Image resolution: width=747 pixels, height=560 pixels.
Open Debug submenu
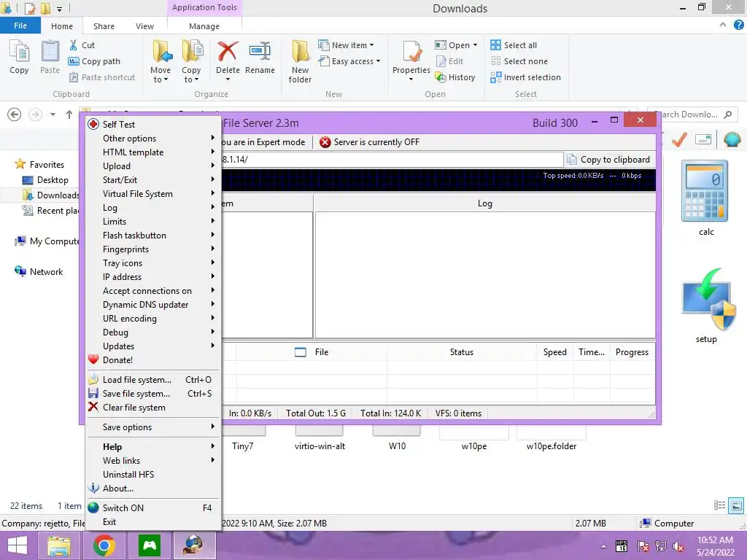pos(152,332)
